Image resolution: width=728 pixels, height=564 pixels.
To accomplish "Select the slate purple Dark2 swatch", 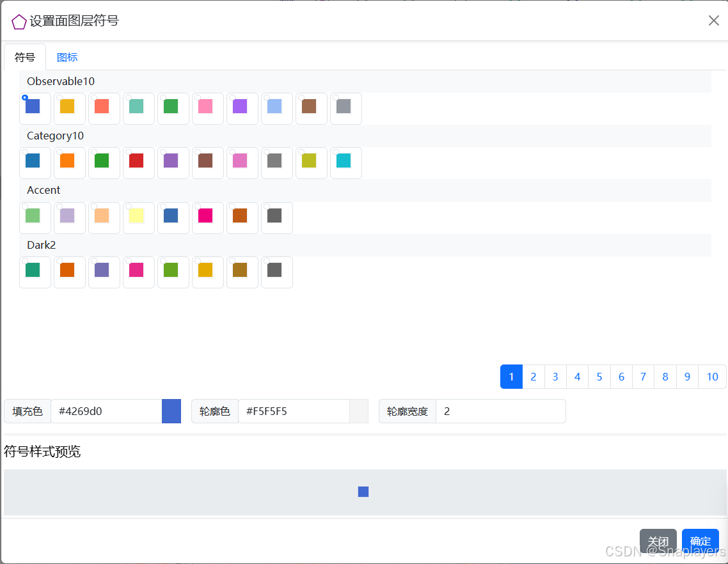I will (x=104, y=272).
